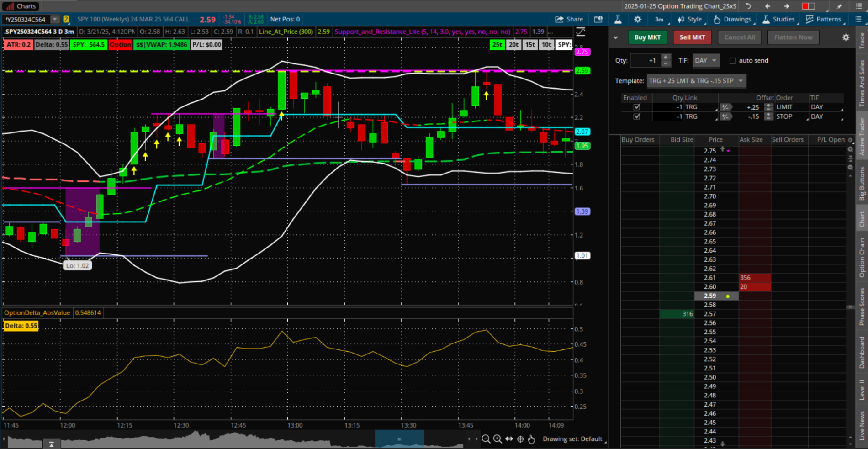The height and width of the screenshot is (449, 868).
Task: Open the Times And Sales side tab
Action: point(862,84)
